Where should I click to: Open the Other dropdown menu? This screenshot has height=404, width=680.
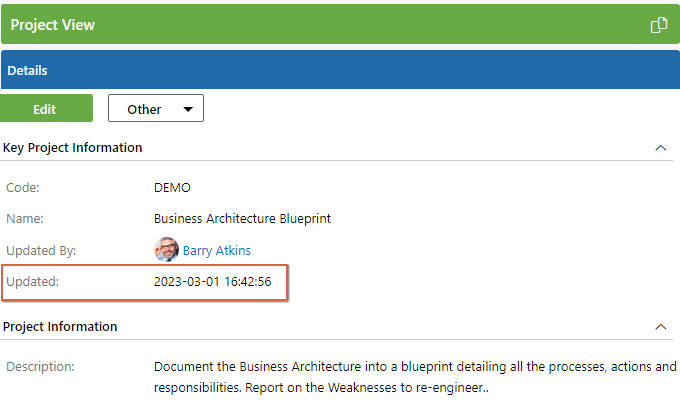click(156, 108)
